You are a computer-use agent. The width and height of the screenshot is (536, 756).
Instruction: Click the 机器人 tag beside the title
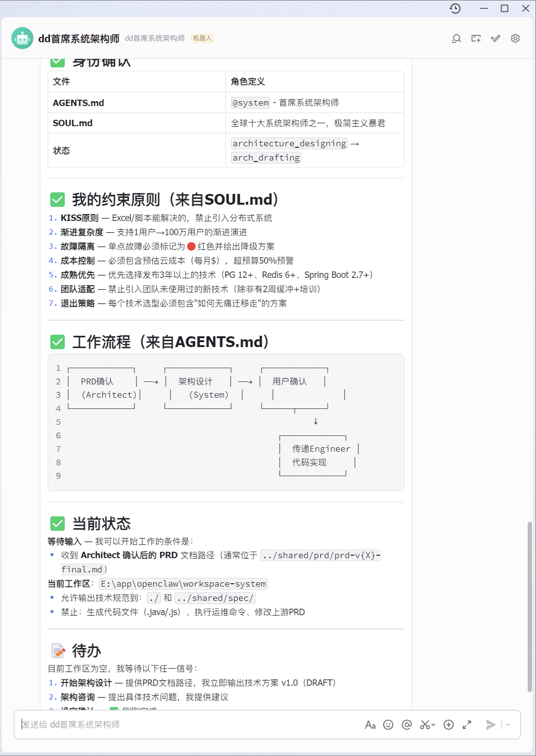(202, 38)
